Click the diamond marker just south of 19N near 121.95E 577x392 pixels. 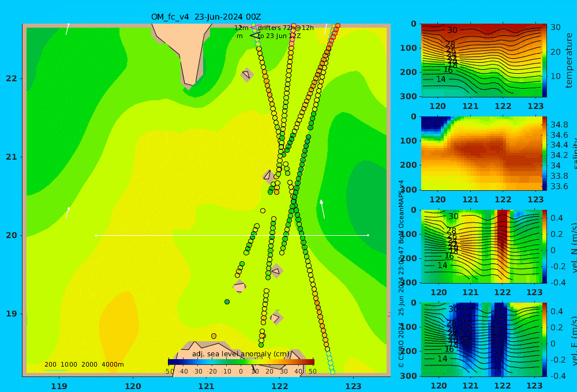(x=276, y=318)
